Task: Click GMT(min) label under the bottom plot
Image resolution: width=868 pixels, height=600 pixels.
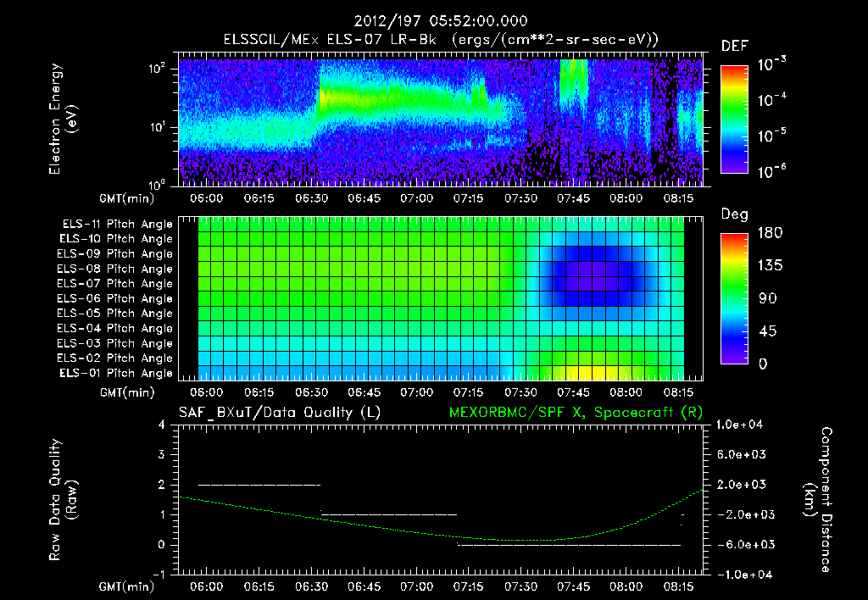Action: 127,586
